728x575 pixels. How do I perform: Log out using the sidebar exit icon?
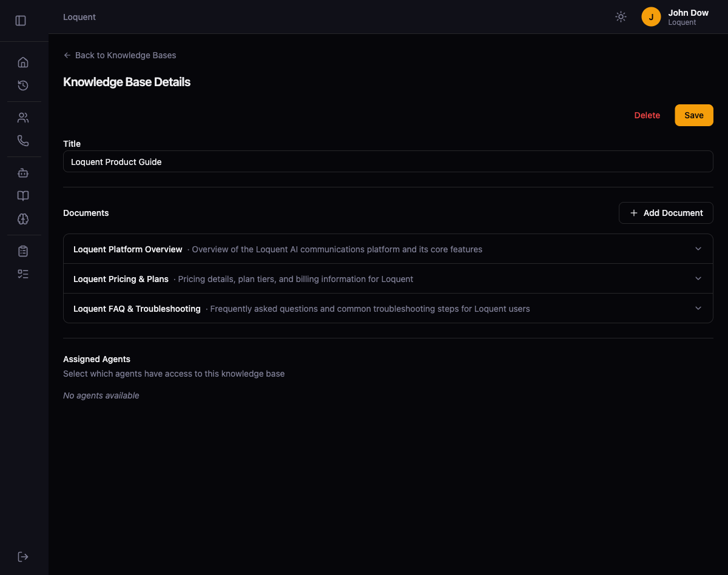(23, 556)
